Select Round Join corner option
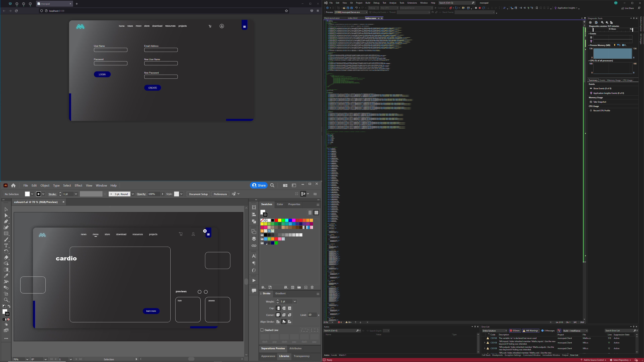644x362 pixels. (284, 315)
